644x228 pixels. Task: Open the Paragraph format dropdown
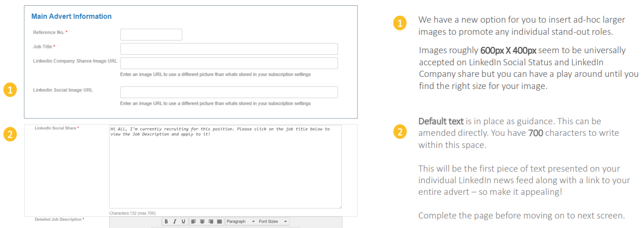(241, 222)
